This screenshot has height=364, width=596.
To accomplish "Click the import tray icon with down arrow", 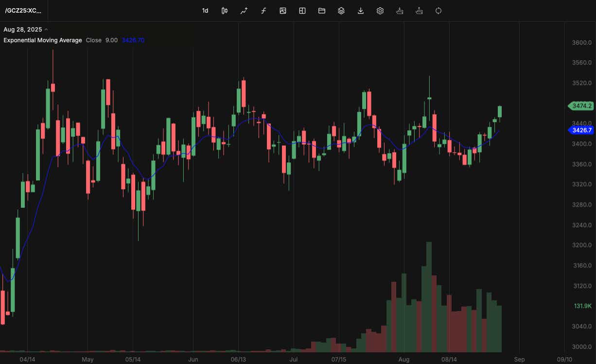I will click(400, 11).
